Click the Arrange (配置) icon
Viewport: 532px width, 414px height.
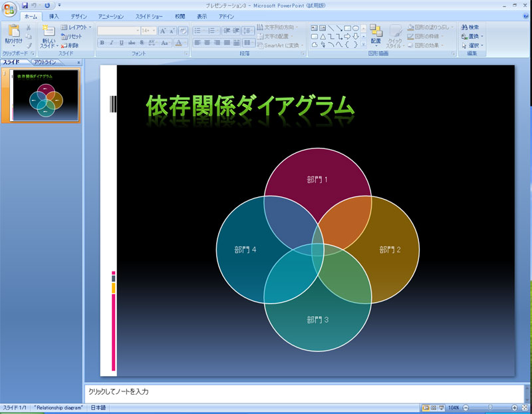click(376, 33)
